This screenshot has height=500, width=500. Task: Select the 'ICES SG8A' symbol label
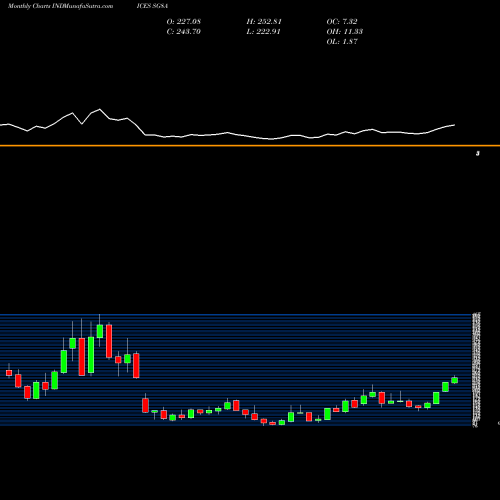[x=152, y=6]
